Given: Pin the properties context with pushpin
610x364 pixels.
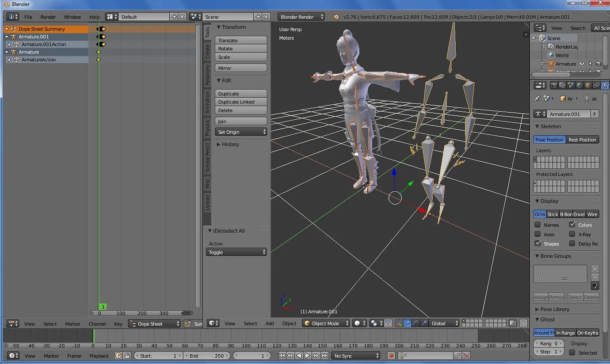Looking at the screenshot, I should [x=537, y=99].
